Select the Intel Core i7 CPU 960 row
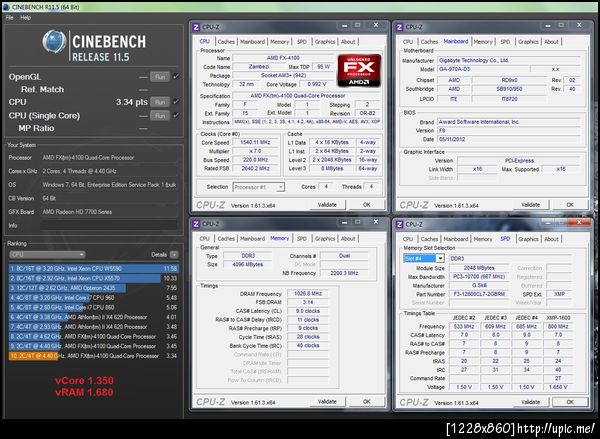 pos(94,298)
